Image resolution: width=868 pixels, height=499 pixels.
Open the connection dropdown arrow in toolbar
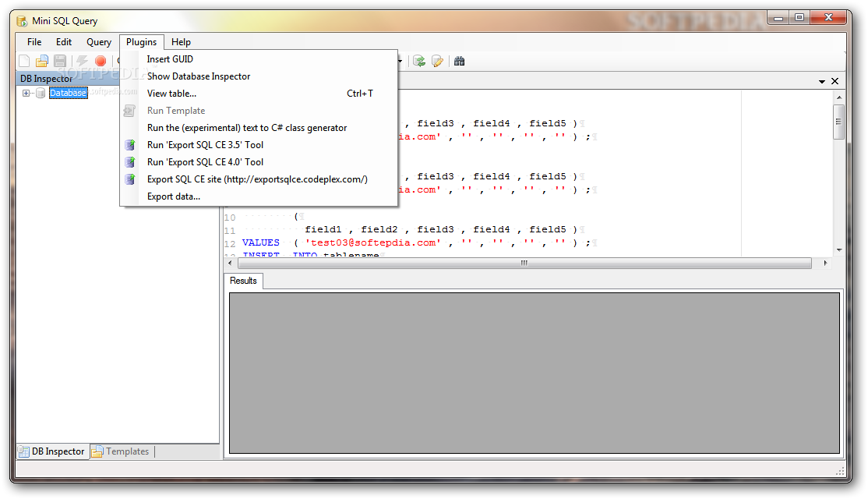coord(400,61)
